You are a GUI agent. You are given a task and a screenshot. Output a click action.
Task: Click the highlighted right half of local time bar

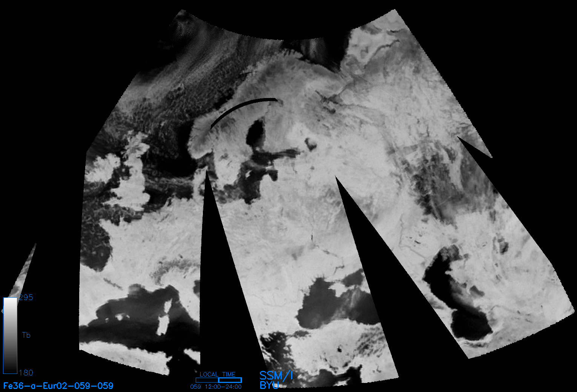pos(230,380)
